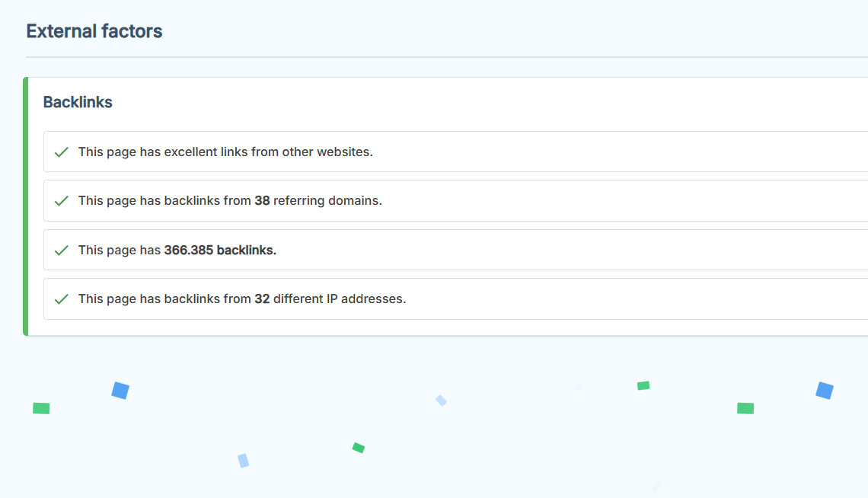Click the bold number 32

point(262,299)
